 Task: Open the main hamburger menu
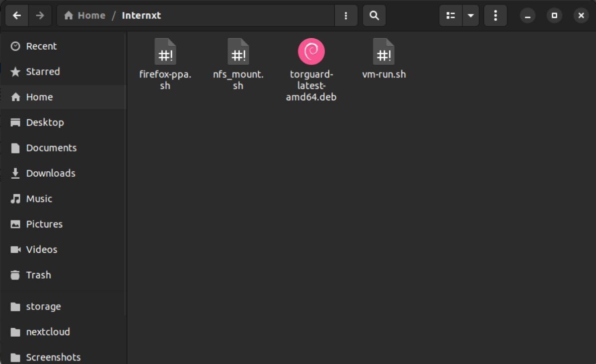point(495,15)
